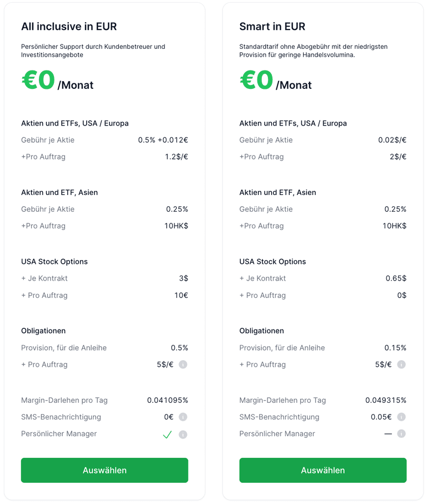Click the €0 /Monat price on Smart card

(x=275, y=81)
